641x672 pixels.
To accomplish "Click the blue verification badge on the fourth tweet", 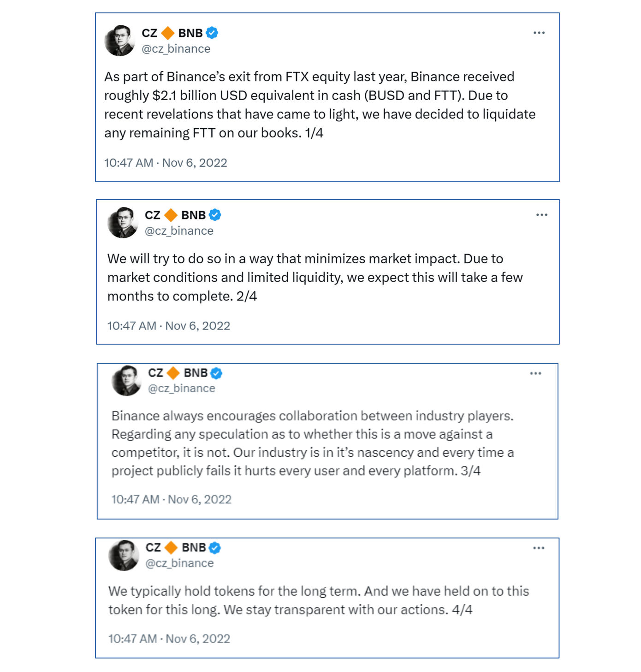I will coord(215,548).
